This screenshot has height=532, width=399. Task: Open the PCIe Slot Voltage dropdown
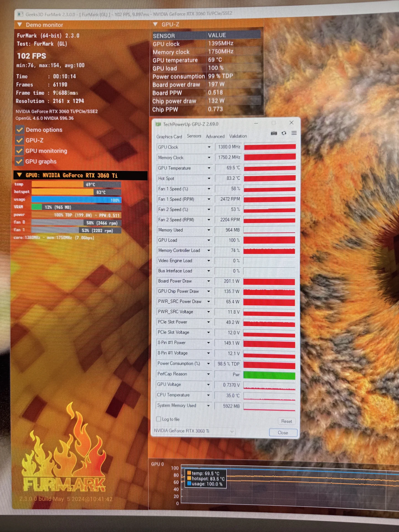point(209,332)
